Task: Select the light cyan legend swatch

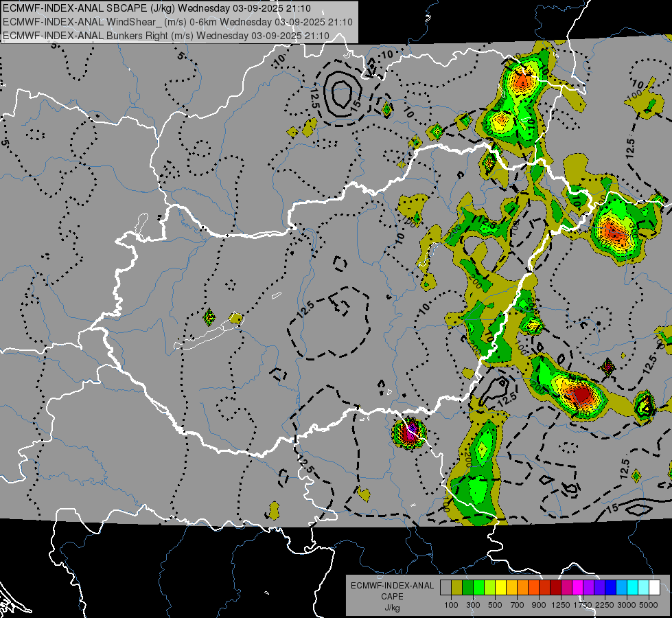Action: [x=644, y=587]
